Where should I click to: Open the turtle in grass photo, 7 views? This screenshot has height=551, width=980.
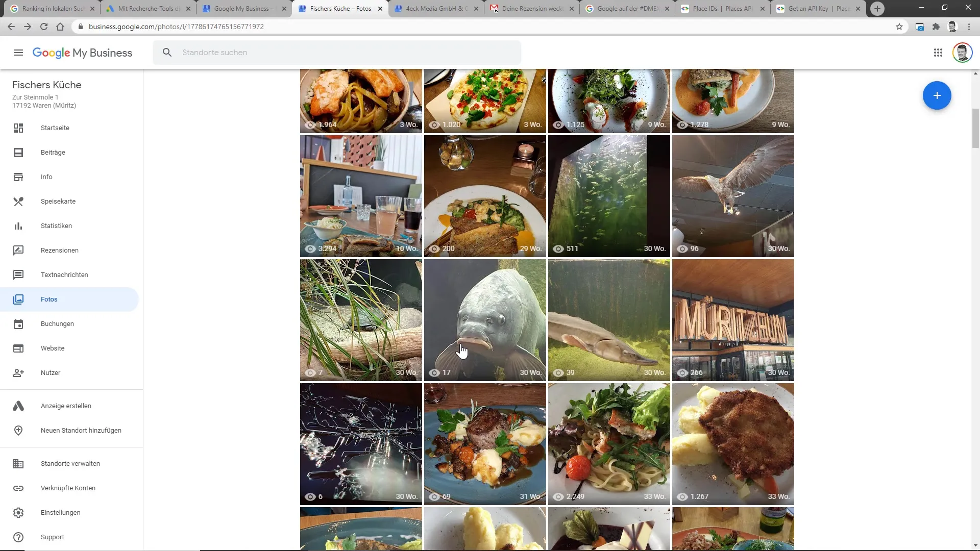361,320
